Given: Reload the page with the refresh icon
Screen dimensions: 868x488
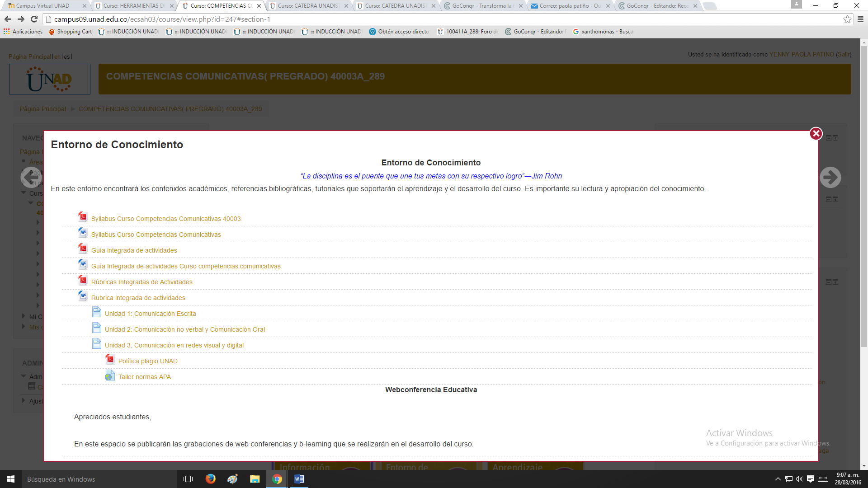Looking at the screenshot, I should (x=34, y=19).
